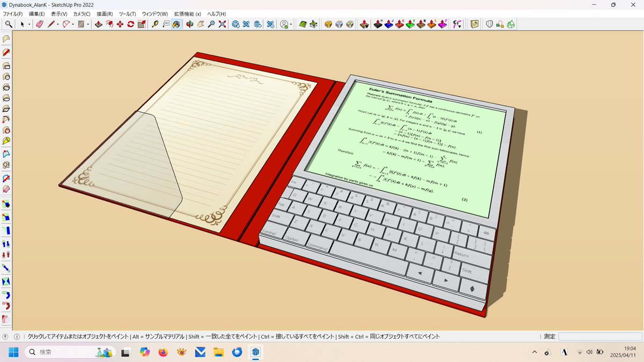The height and width of the screenshot is (362, 644).
Task: Choose the Pan hand tool
Action: coord(200,24)
